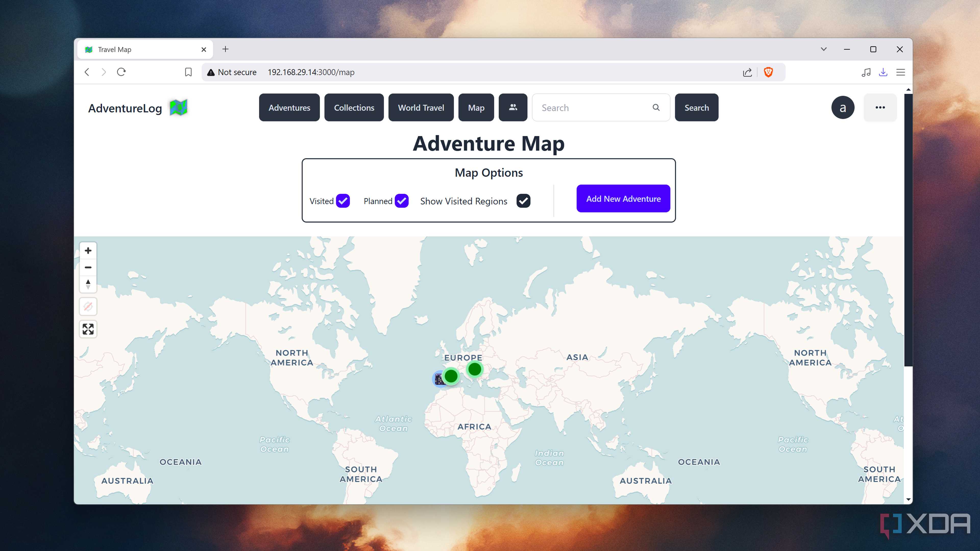Reload the current page
The image size is (980, 551).
click(121, 72)
